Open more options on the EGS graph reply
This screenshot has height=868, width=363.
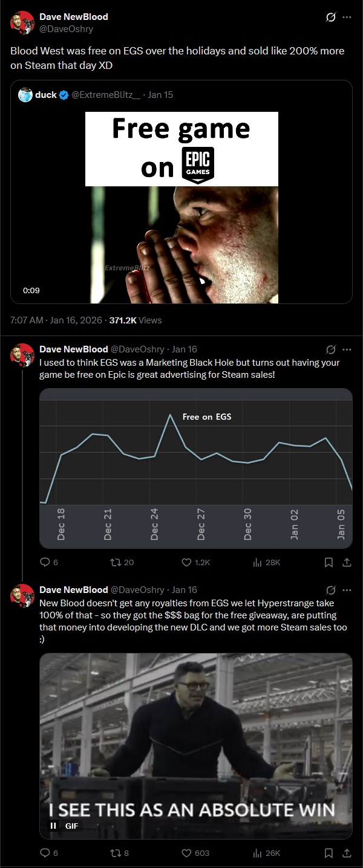click(x=347, y=349)
